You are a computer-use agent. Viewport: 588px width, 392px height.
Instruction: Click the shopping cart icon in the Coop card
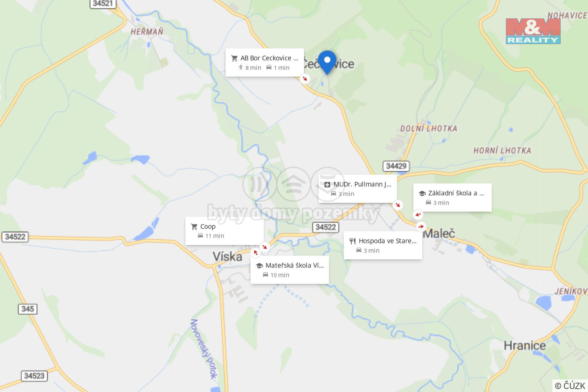pyautogui.click(x=194, y=227)
